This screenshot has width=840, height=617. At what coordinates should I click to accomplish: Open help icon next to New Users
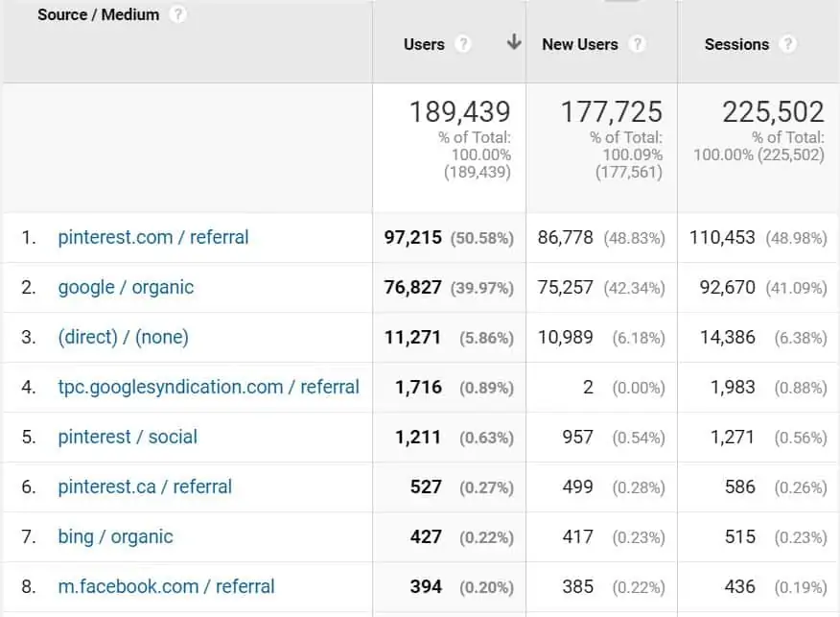point(637,44)
